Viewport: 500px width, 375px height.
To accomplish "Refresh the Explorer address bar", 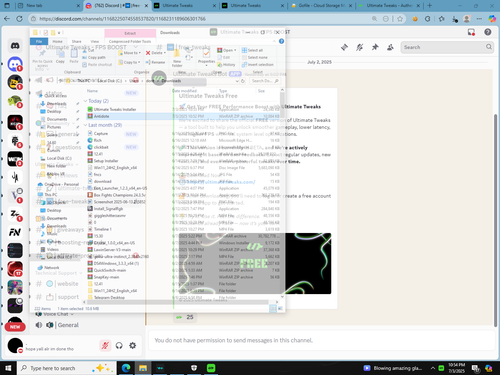I will click(x=243, y=81).
